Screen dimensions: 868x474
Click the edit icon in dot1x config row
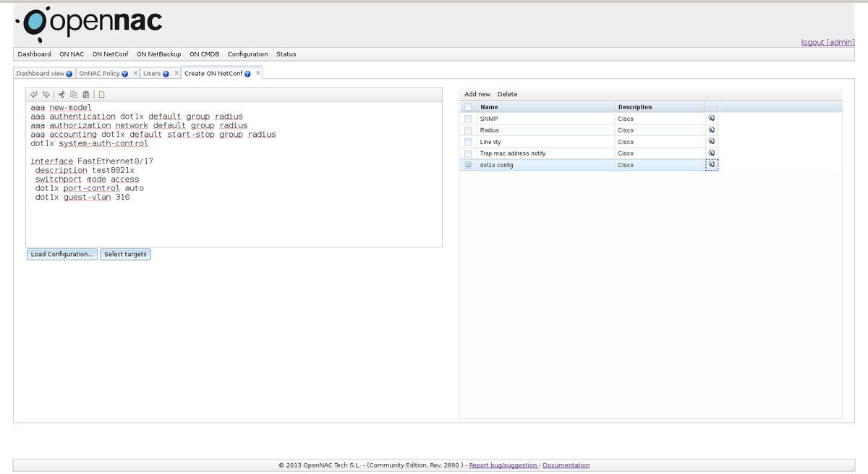tap(712, 164)
